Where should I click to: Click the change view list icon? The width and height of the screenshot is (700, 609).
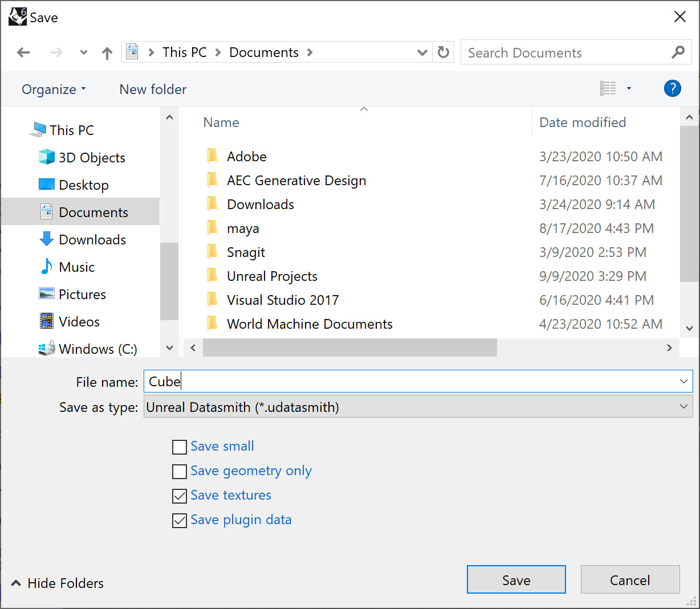point(608,88)
